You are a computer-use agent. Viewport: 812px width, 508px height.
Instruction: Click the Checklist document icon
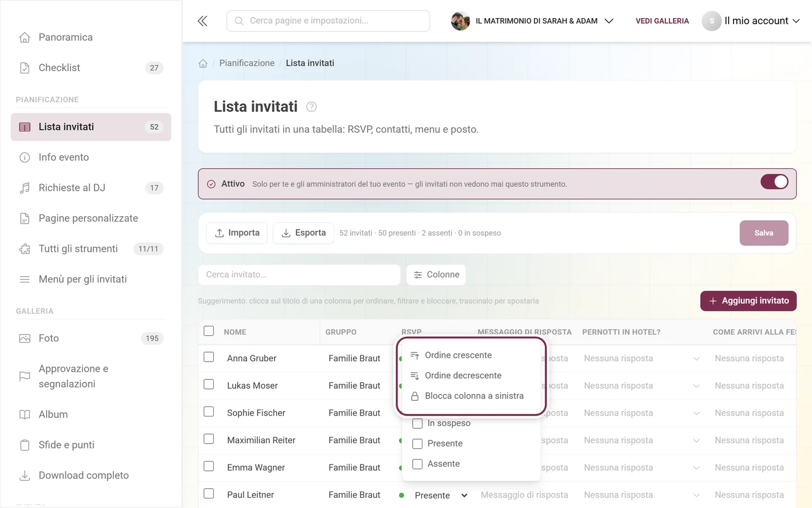[x=25, y=68]
